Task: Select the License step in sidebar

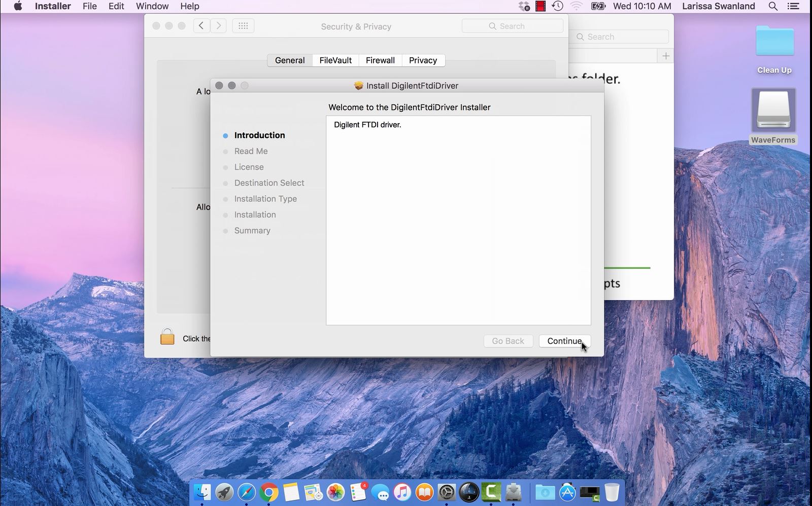Action: coord(249,167)
